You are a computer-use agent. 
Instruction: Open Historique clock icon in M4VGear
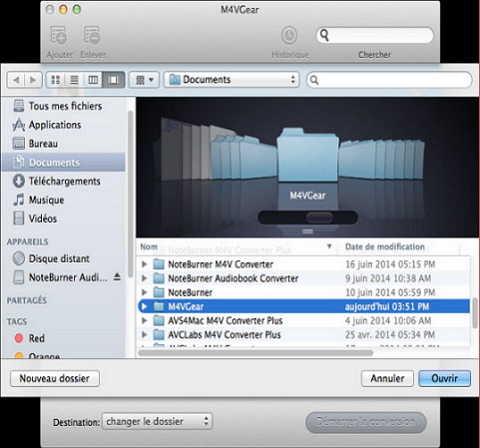click(x=289, y=35)
